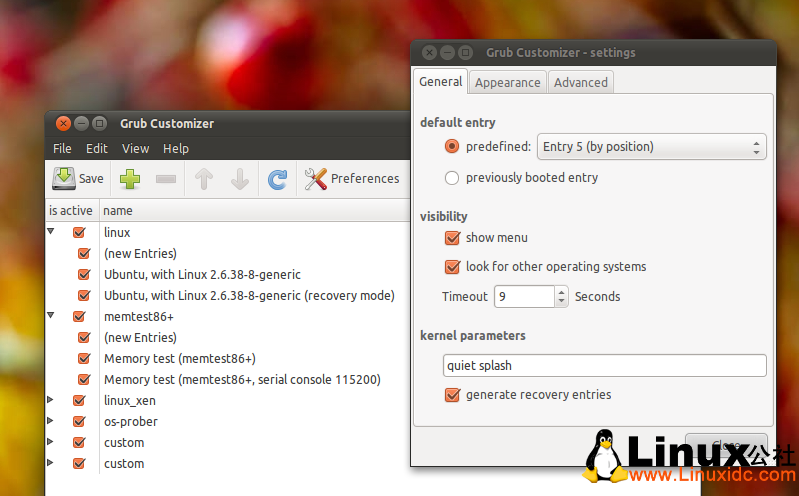Collapse the linux tree node
799x496 pixels.
pos(50,231)
